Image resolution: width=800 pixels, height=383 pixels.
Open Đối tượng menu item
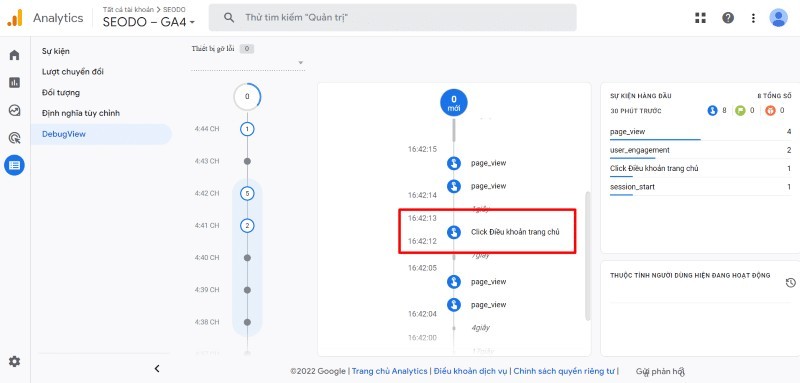(61, 93)
